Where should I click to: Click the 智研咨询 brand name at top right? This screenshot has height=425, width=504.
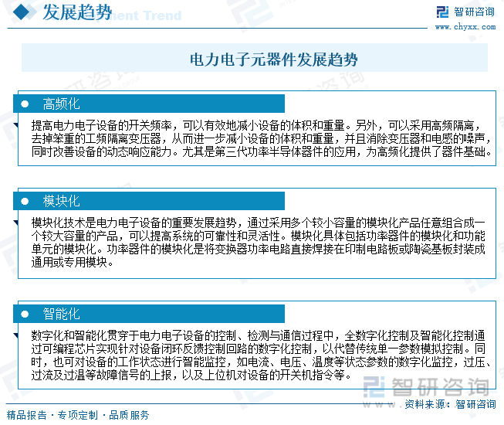pos(474,12)
